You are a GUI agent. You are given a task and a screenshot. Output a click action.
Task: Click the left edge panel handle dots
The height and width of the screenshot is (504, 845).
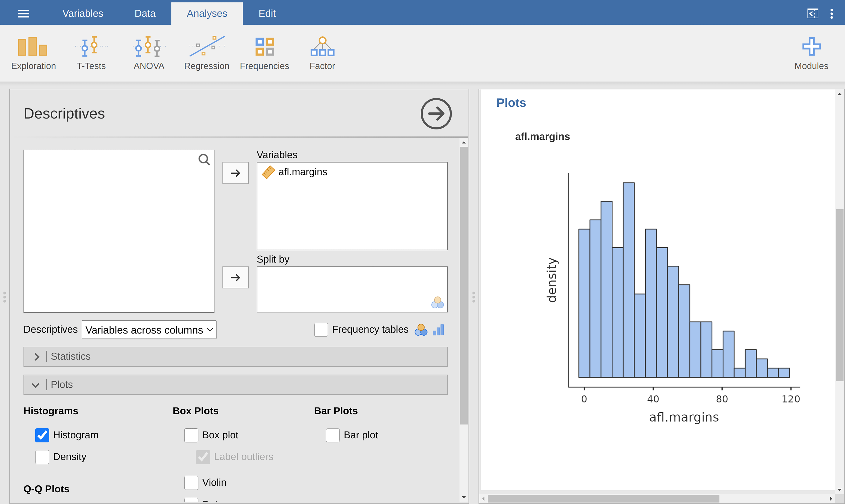pyautogui.click(x=5, y=297)
